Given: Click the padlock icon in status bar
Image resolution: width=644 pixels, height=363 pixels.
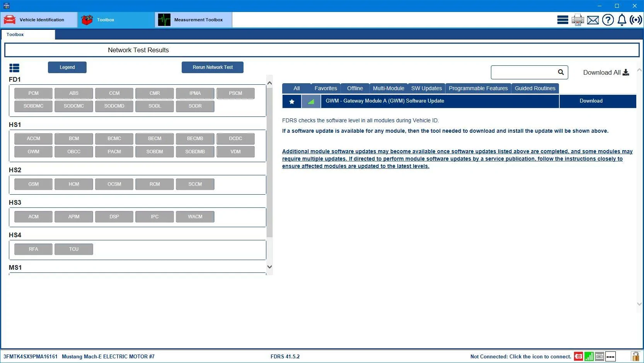Looking at the screenshot, I should (x=635, y=356).
